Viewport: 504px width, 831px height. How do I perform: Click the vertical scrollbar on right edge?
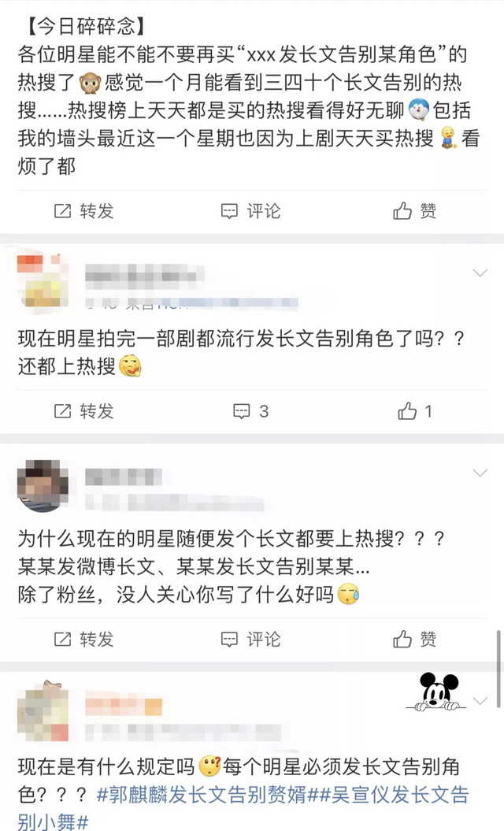(498, 669)
